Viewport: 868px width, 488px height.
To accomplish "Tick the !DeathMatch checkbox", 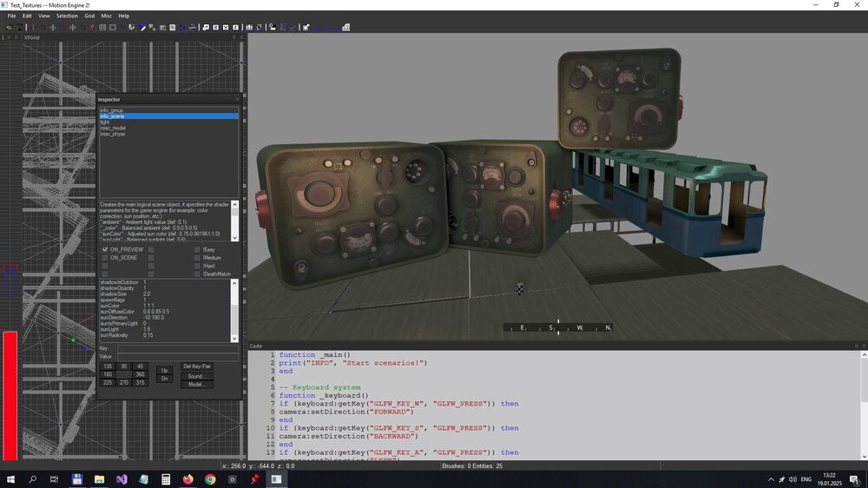I will click(197, 274).
